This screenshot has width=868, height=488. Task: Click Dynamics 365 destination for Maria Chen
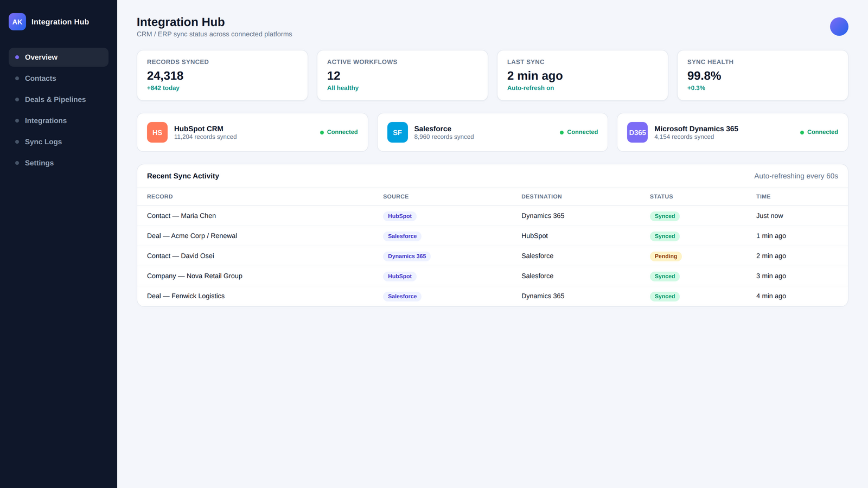pyautogui.click(x=542, y=216)
